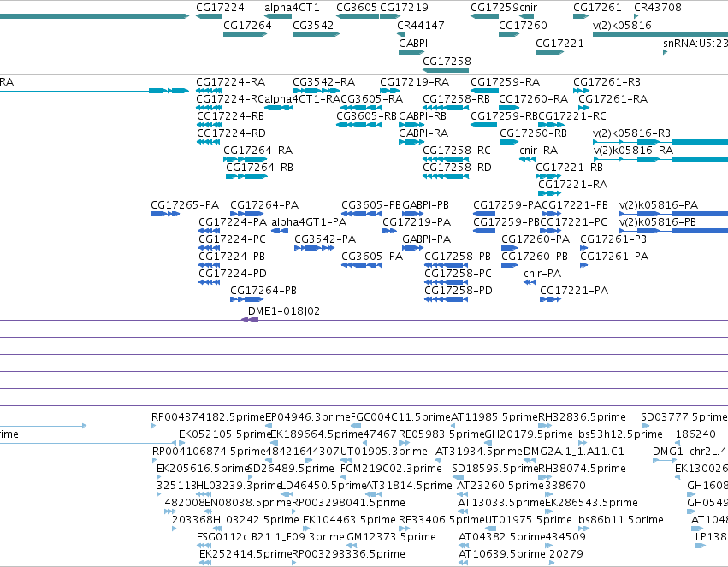Screen dimensions: 728x567
Task: Click the CR43708 gene label
Action: [658, 8]
